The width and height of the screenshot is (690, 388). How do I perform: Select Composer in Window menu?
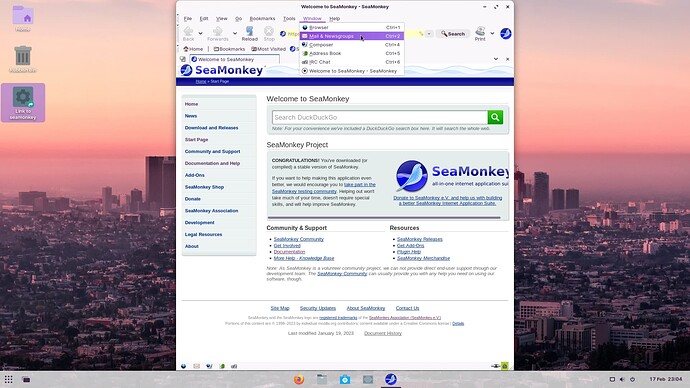352,45
